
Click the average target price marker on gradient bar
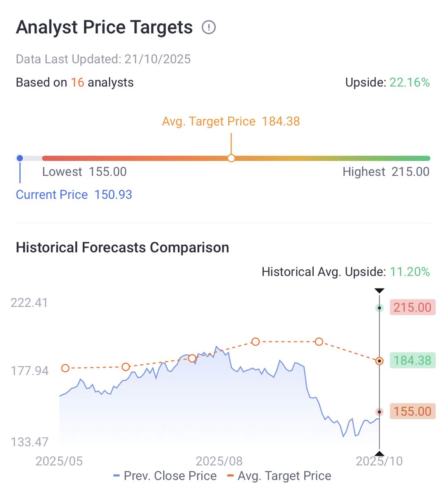pos(231,158)
